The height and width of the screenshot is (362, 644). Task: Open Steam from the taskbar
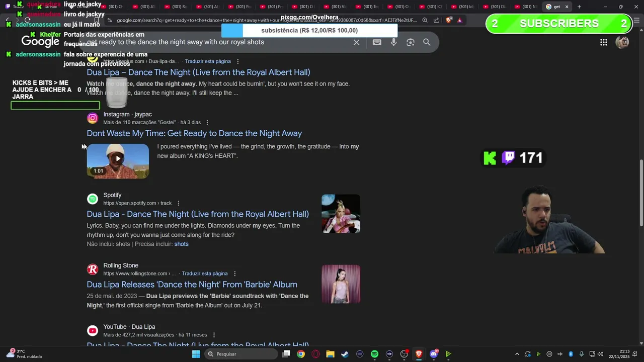click(x=345, y=354)
